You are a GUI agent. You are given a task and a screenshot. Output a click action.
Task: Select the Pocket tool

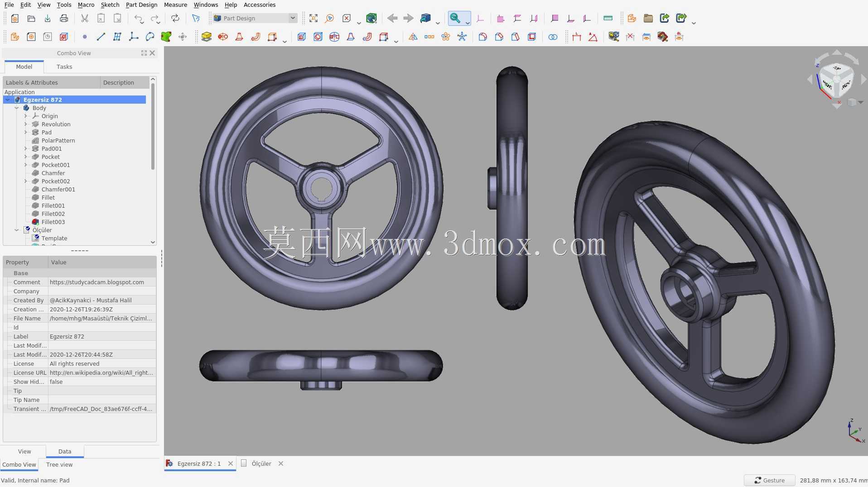pyautogui.click(x=301, y=37)
